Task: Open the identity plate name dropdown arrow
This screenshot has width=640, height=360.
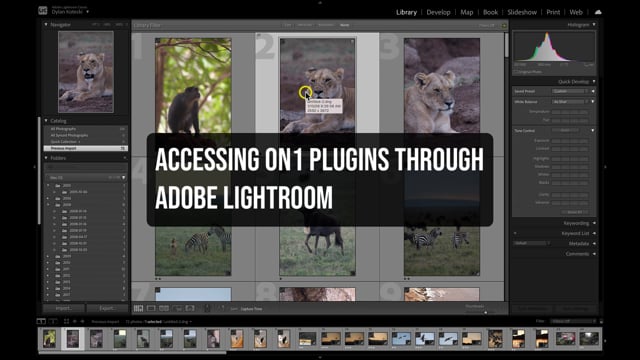Action: (87, 12)
